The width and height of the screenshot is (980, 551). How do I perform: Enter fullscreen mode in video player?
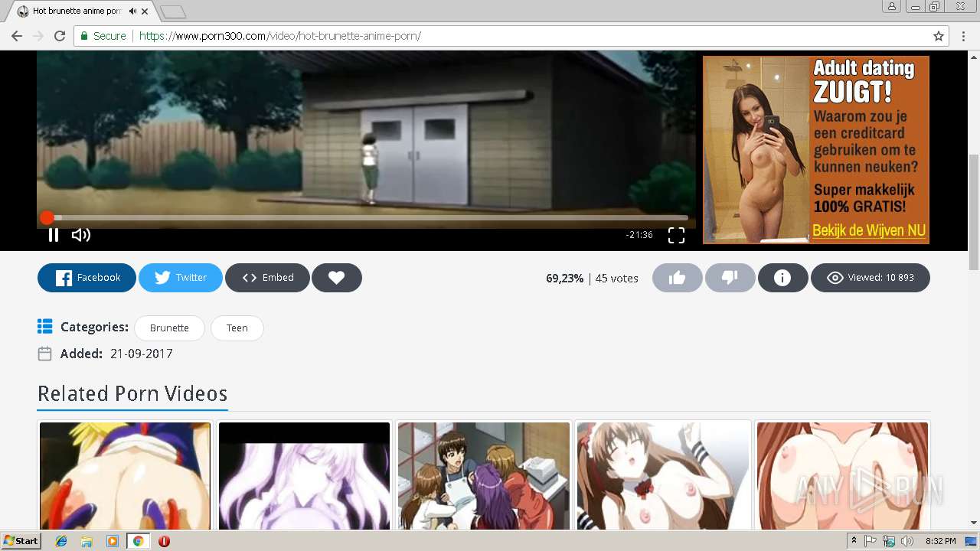676,235
